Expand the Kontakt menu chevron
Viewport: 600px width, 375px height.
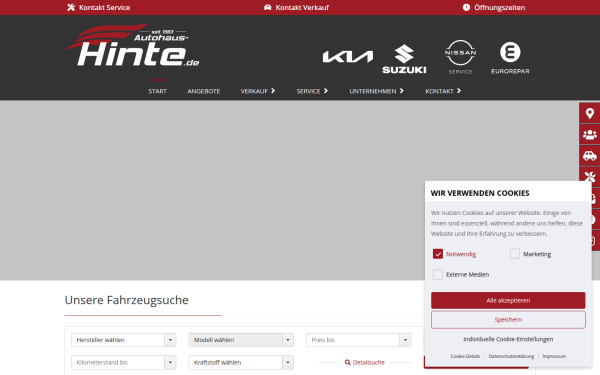tap(458, 91)
